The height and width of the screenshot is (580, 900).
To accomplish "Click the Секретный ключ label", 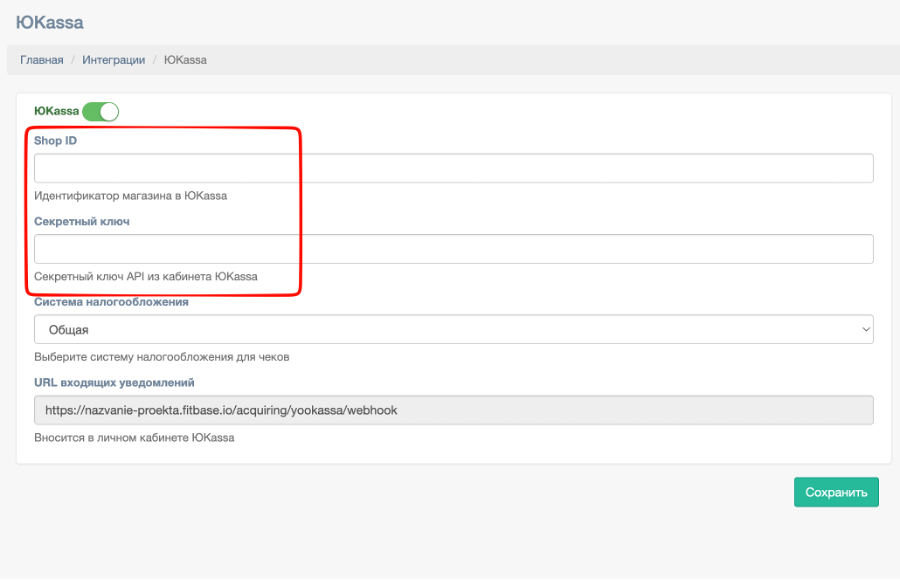I will 82,222.
